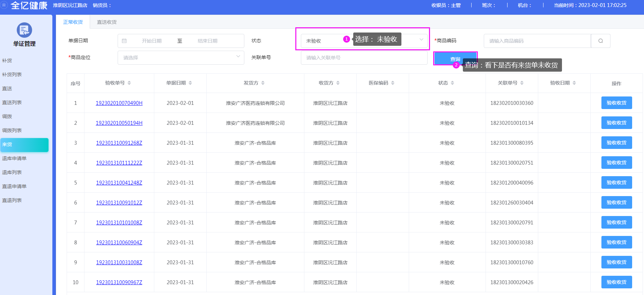This screenshot has width=644, height=295.
Task: Focus the 请输入关联单号 input field
Action: (364, 58)
